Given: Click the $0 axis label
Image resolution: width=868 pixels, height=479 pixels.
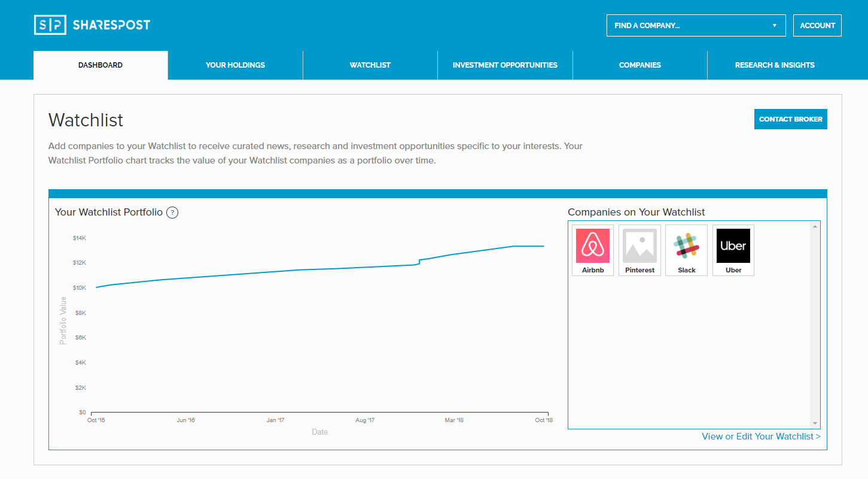Looking at the screenshot, I should [82, 413].
